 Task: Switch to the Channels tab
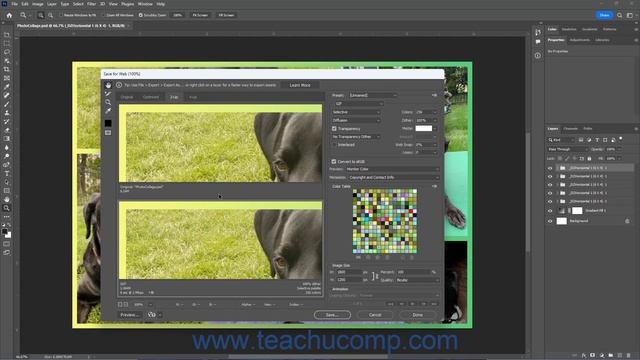point(570,129)
